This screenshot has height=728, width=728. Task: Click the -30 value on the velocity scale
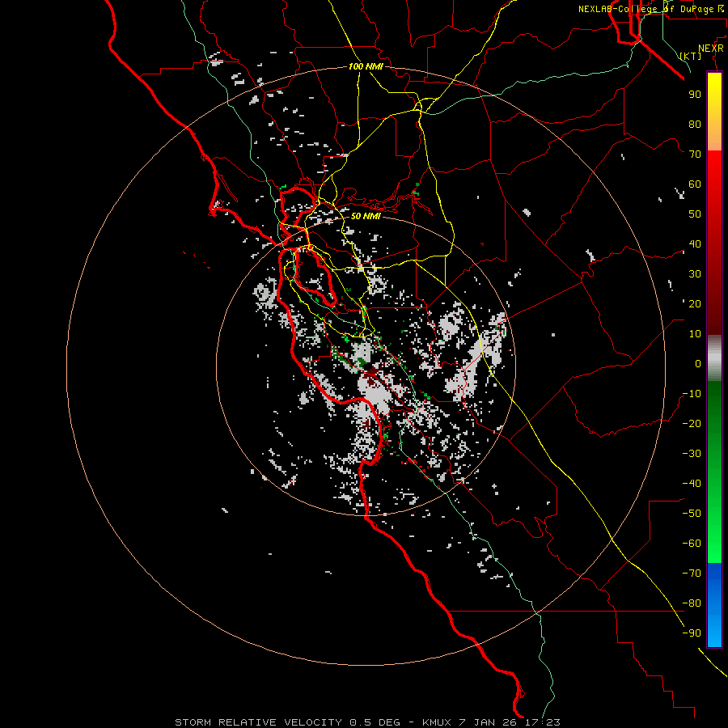tap(692, 454)
